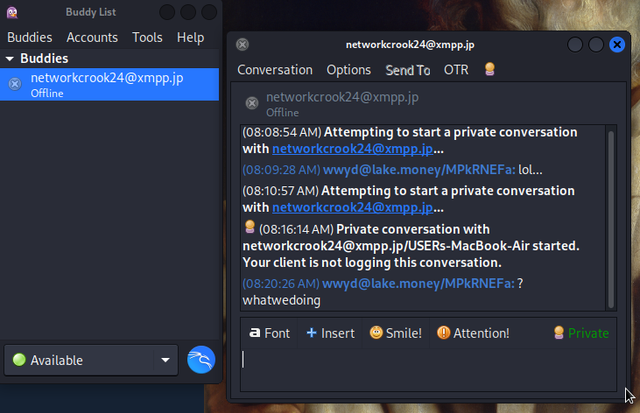Viewport: 640px width, 413px height.
Task: Click the networkcrook24@xmpp.jp link in the 08:10:57 message
Action: (353, 208)
